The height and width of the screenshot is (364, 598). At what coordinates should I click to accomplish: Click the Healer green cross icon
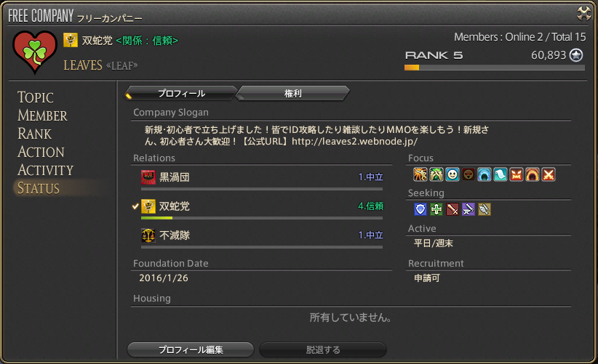click(436, 209)
